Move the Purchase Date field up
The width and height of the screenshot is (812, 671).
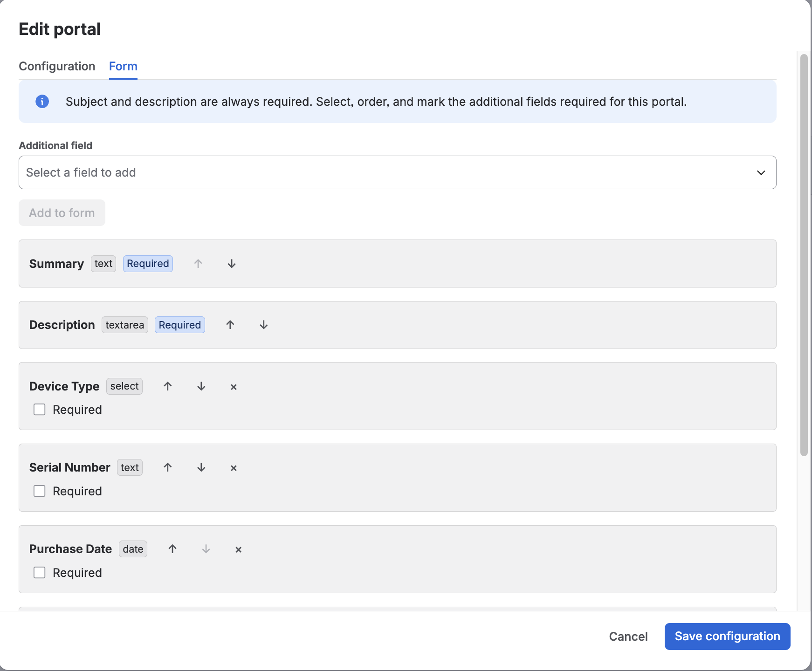[172, 549]
